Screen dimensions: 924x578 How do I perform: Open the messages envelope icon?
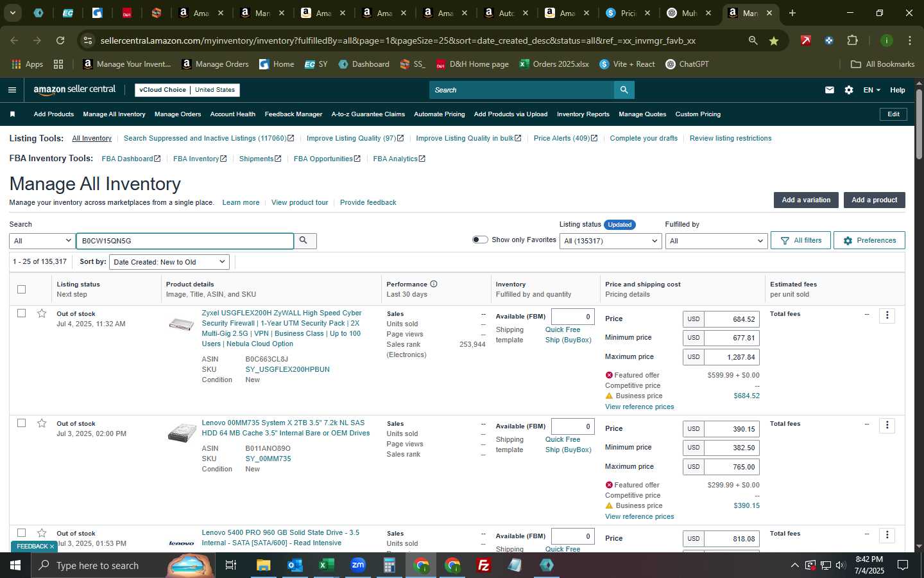(x=830, y=90)
